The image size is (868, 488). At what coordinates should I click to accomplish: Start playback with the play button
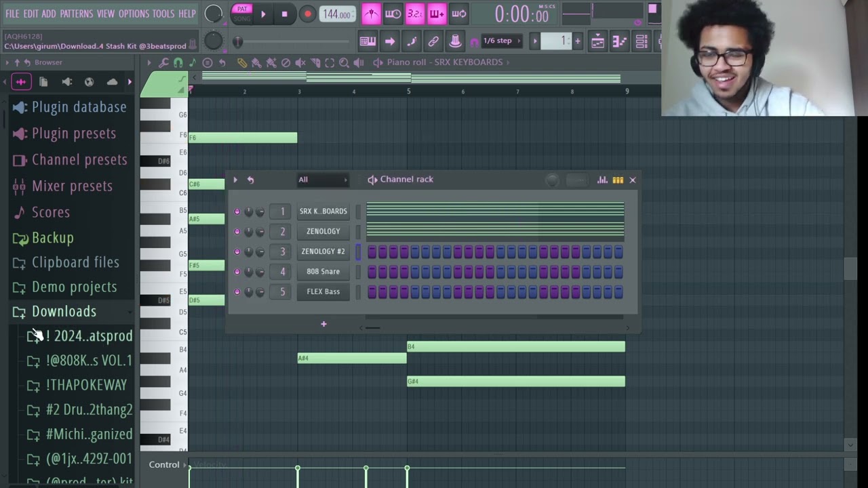(263, 14)
